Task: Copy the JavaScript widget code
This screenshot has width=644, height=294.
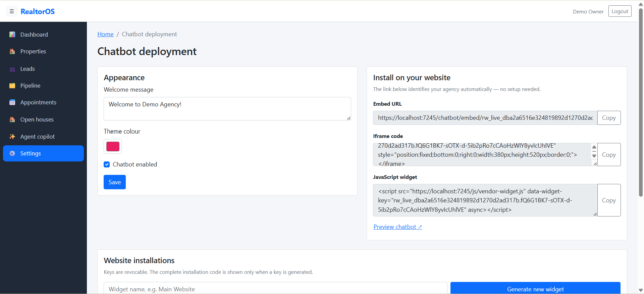Action: (609, 200)
